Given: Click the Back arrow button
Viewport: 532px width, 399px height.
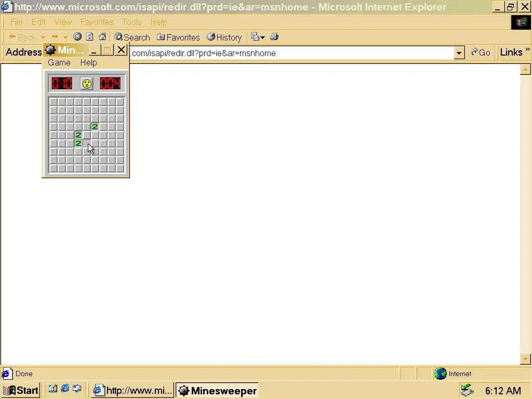Looking at the screenshot, I should (x=22, y=37).
